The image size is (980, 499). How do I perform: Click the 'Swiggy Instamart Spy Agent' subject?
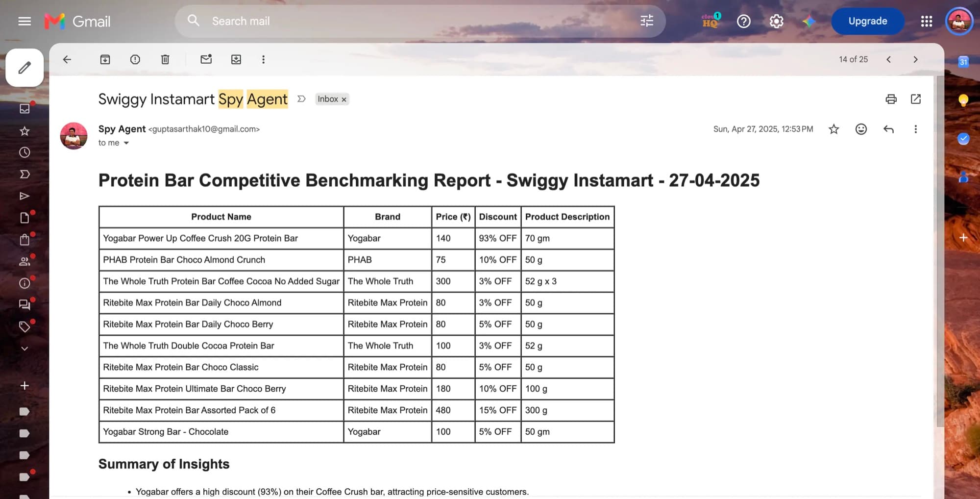(x=193, y=99)
